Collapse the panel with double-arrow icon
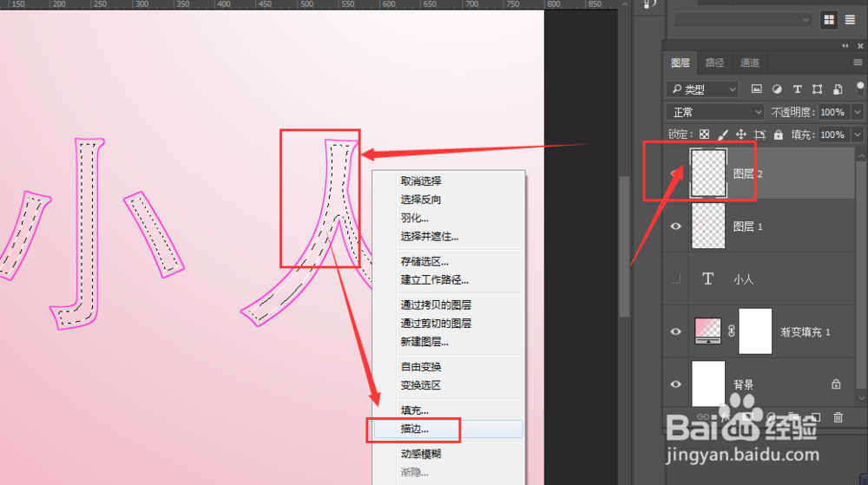 845,46
